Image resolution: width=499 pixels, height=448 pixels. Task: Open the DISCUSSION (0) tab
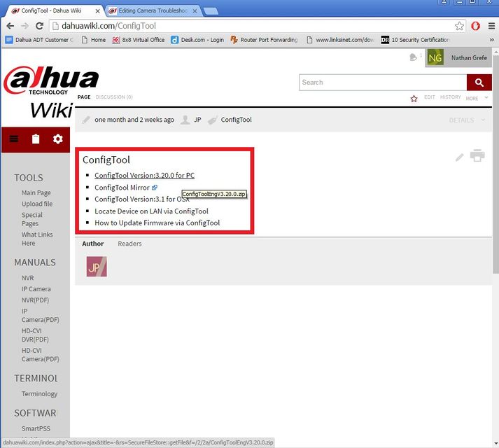click(114, 97)
